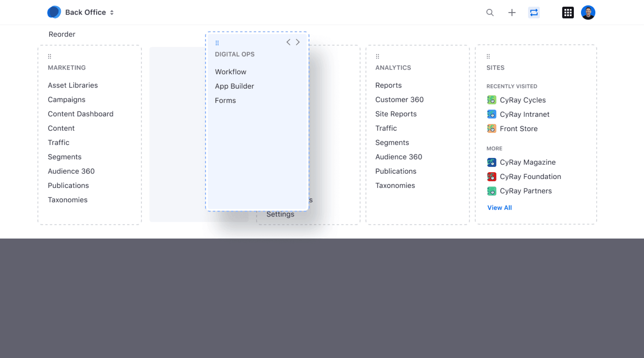This screenshot has height=358, width=644.
Task: Grab the Digital Ops panel drag handle
Action: pos(217,43)
